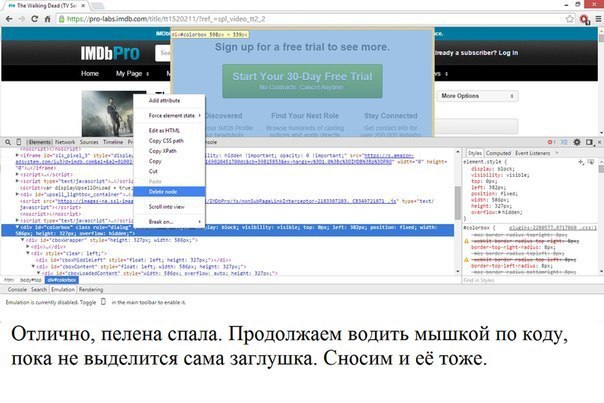Collapse the div style clear left node

point(28,253)
